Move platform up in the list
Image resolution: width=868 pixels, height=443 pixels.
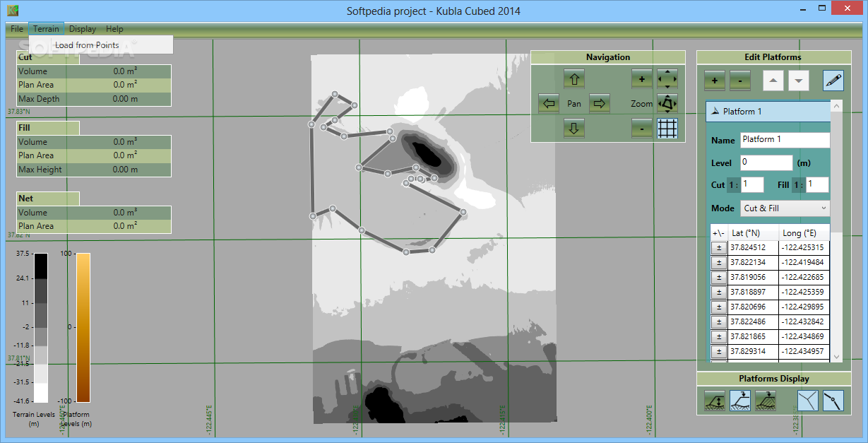[773, 81]
